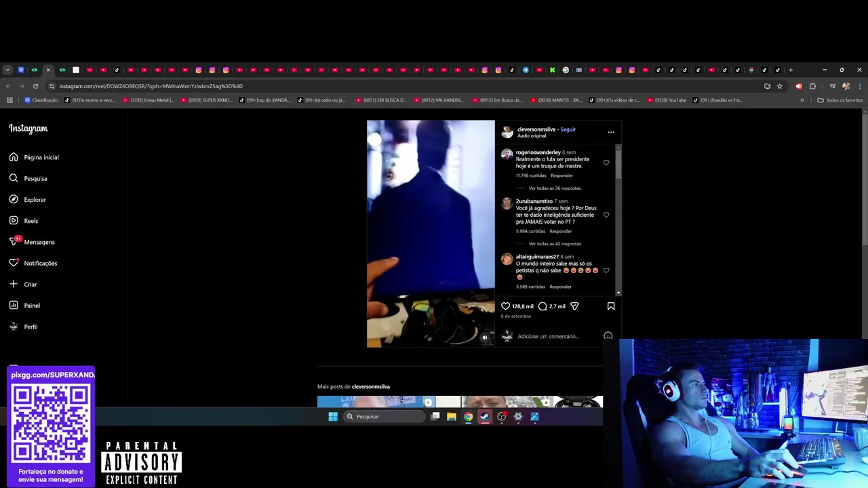Viewport: 868px width, 488px height.
Task: Click Criar to create a new post
Action: point(23,284)
